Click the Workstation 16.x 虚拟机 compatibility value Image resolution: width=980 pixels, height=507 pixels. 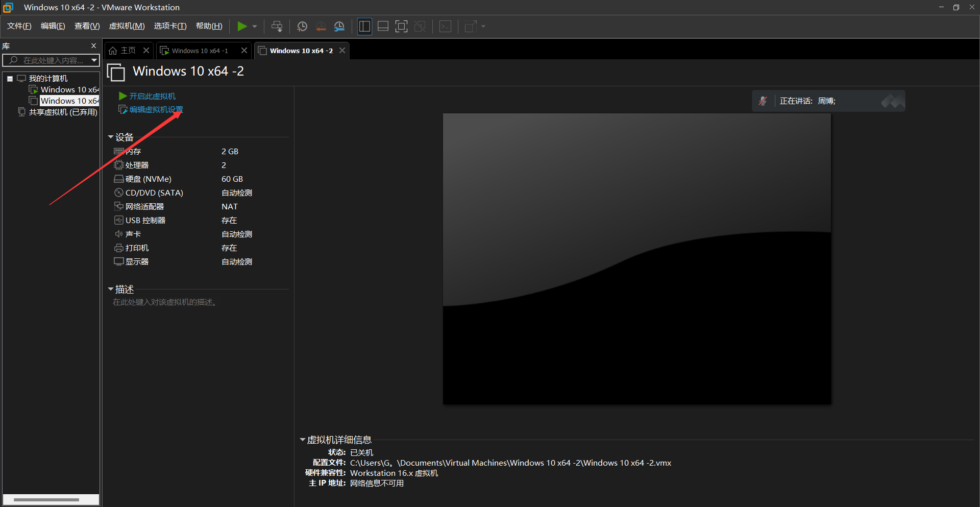tap(394, 473)
